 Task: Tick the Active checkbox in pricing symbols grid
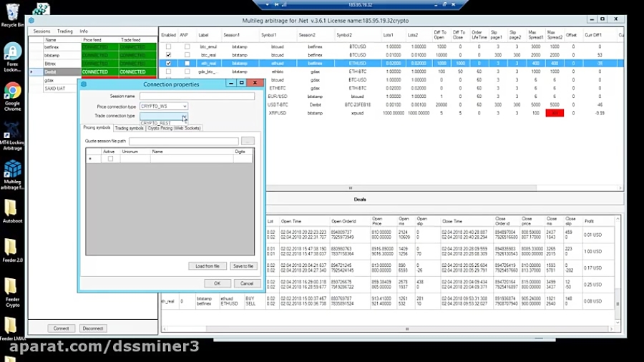[110, 159]
